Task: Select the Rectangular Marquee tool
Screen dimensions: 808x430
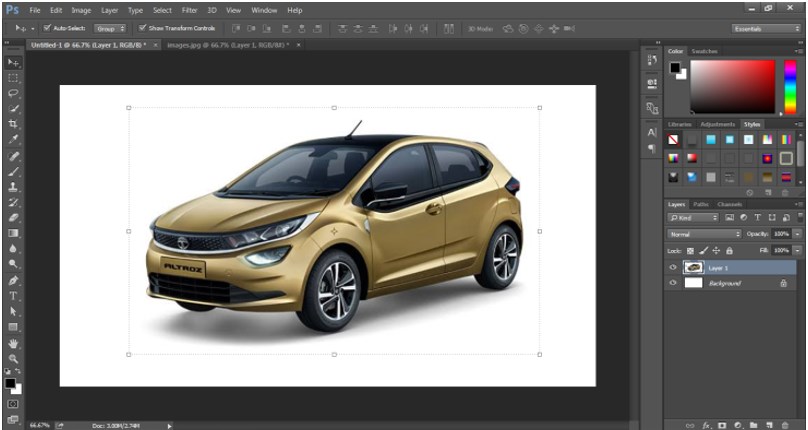Action: 13,77
